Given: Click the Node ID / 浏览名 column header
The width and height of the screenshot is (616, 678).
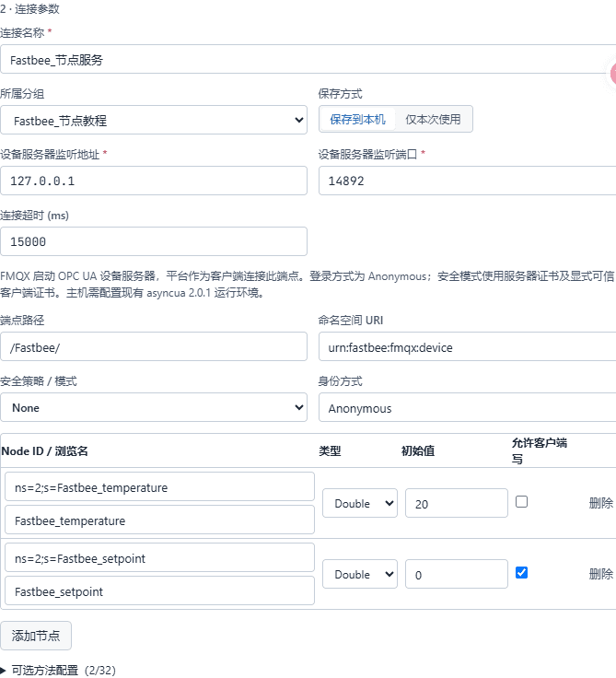Looking at the screenshot, I should click(44, 451).
